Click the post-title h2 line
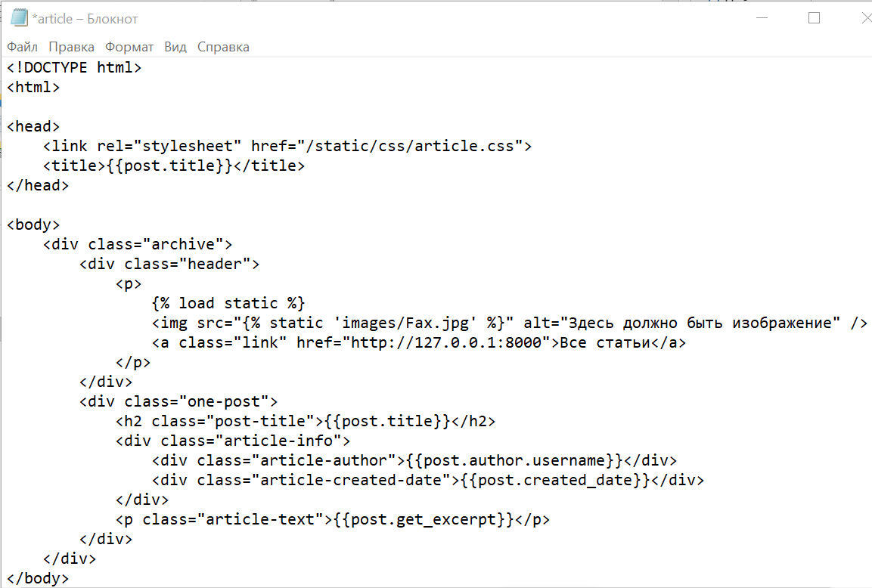 pos(306,421)
